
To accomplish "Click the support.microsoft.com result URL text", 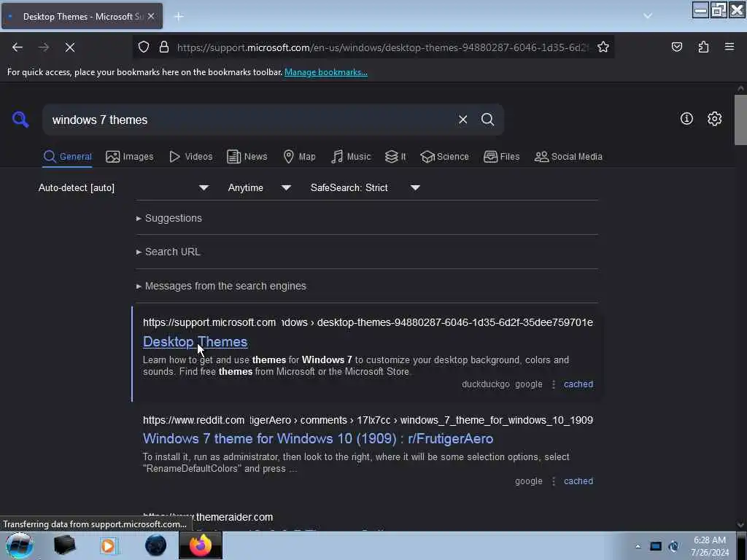I will coord(368,322).
